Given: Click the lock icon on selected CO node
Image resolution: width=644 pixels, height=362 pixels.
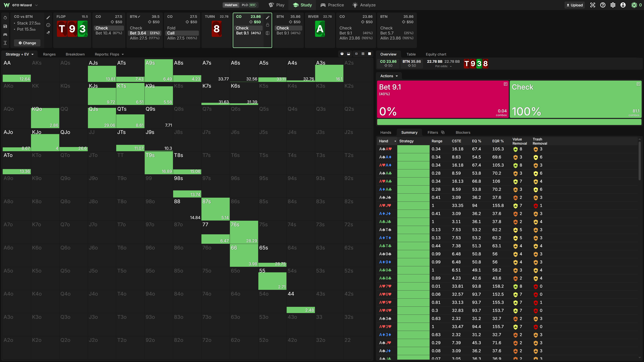Looking at the screenshot, I should 267,25.
